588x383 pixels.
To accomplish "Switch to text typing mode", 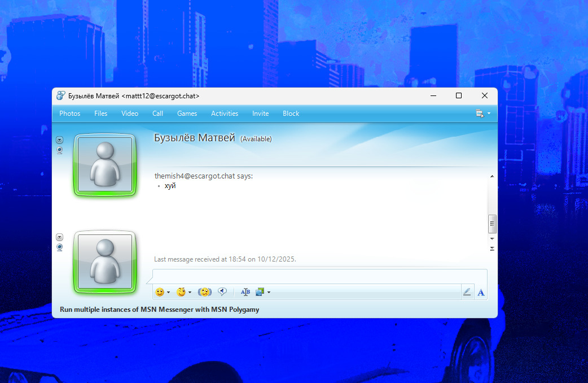I will (x=481, y=292).
